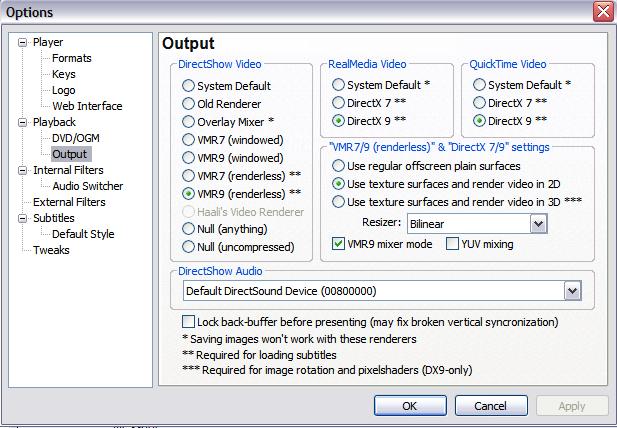Open the Resizer dropdown arrow

(538, 224)
